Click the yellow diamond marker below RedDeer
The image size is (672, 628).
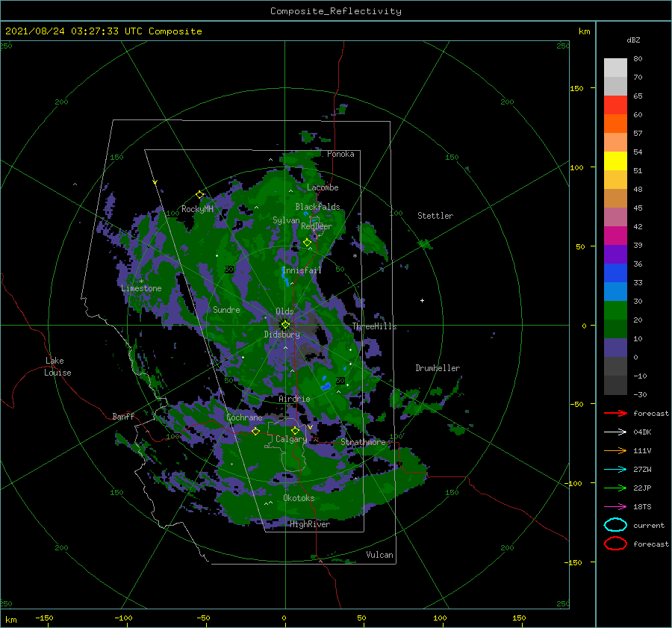coord(307,243)
